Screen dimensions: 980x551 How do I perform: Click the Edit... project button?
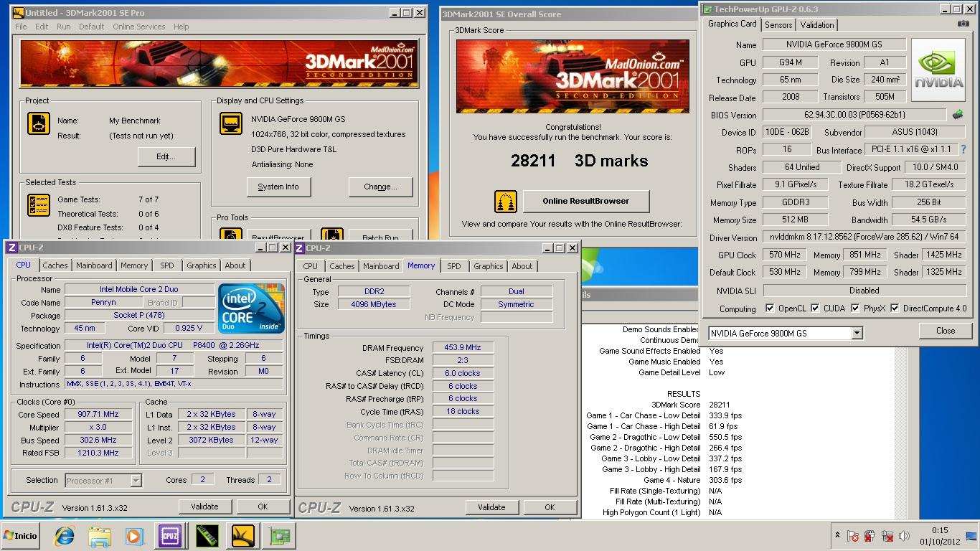click(166, 156)
